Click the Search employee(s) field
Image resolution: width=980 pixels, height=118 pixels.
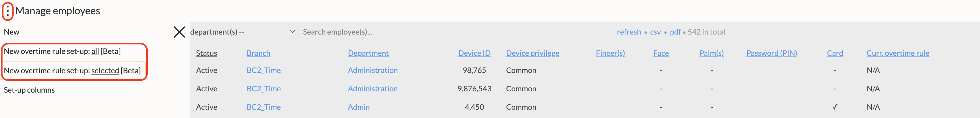coord(381,32)
